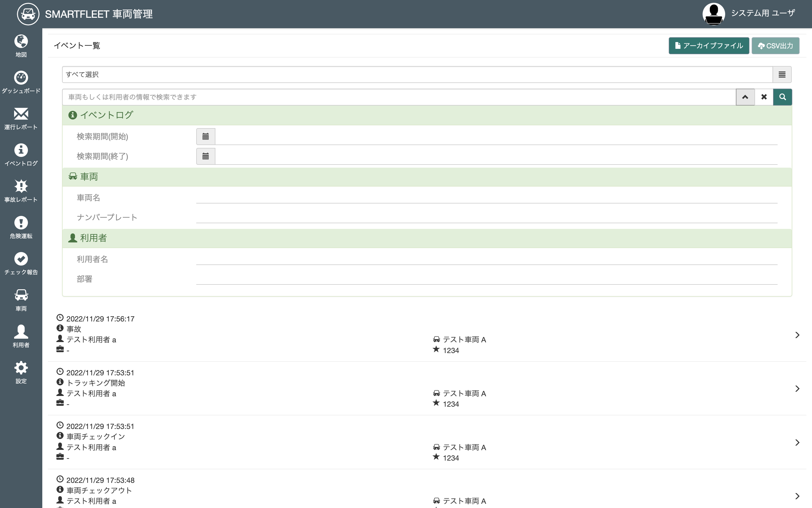
Task: Expand details of 車両チェックイン event
Action: (x=798, y=443)
